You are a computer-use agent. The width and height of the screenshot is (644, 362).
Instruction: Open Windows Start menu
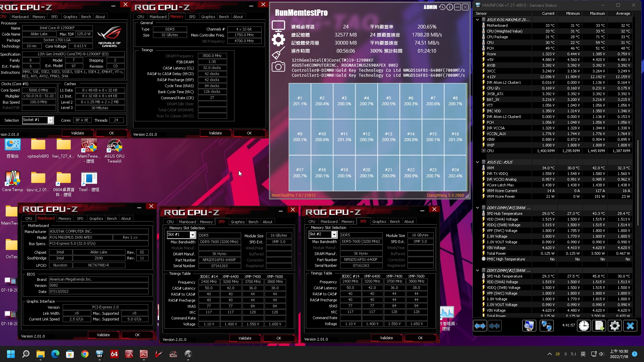(x=11, y=354)
